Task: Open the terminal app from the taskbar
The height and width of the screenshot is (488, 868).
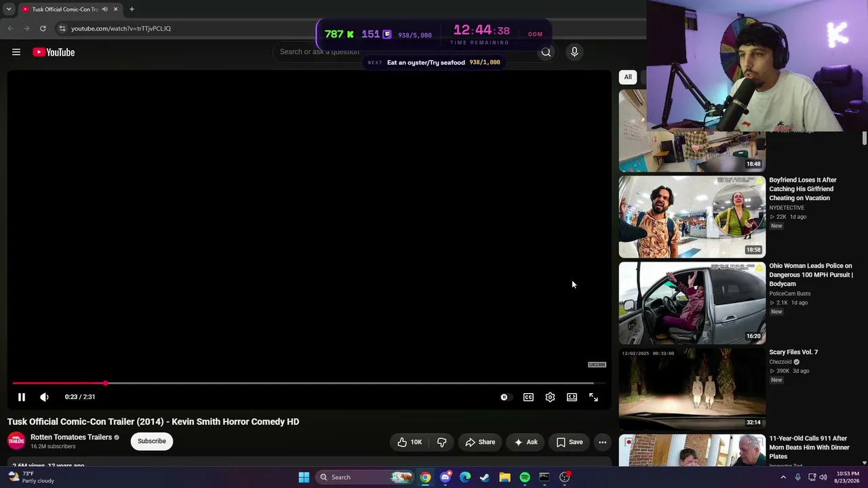Action: (545, 477)
